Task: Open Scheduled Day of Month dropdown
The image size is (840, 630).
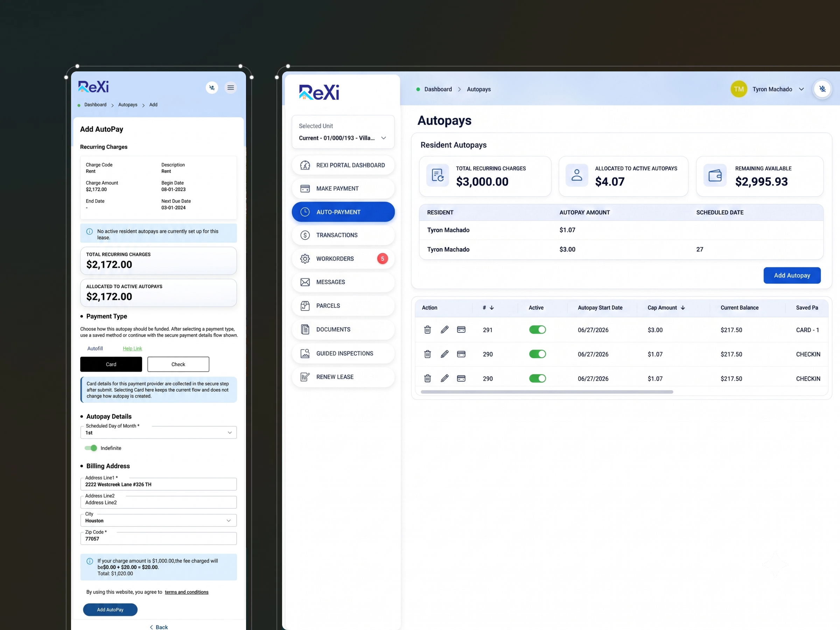Action: point(158,432)
